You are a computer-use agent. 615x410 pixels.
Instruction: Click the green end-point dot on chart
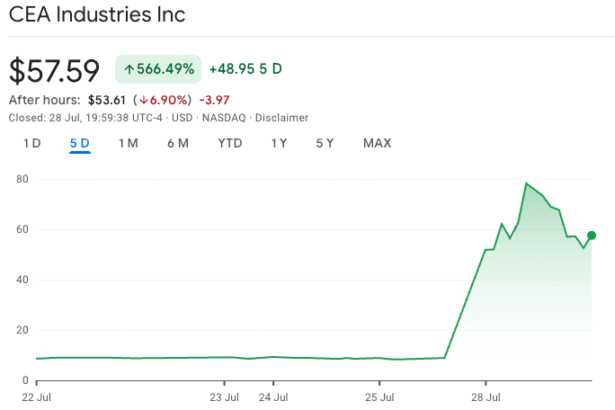tap(591, 235)
